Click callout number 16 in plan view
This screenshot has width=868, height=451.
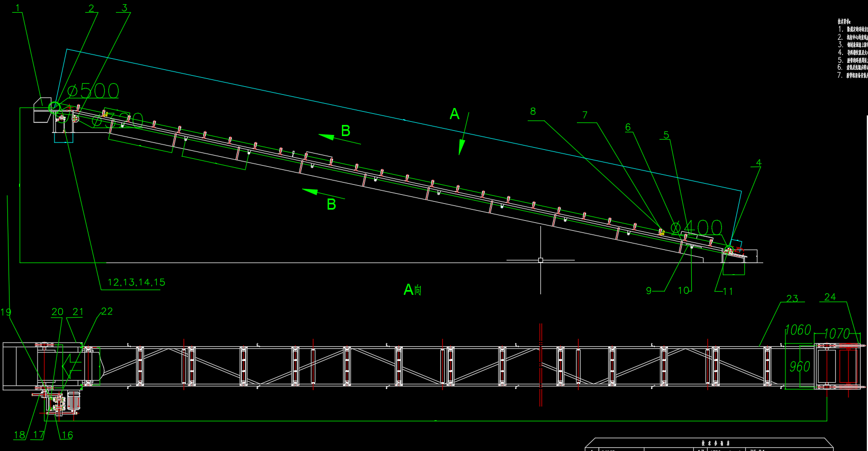click(x=67, y=435)
